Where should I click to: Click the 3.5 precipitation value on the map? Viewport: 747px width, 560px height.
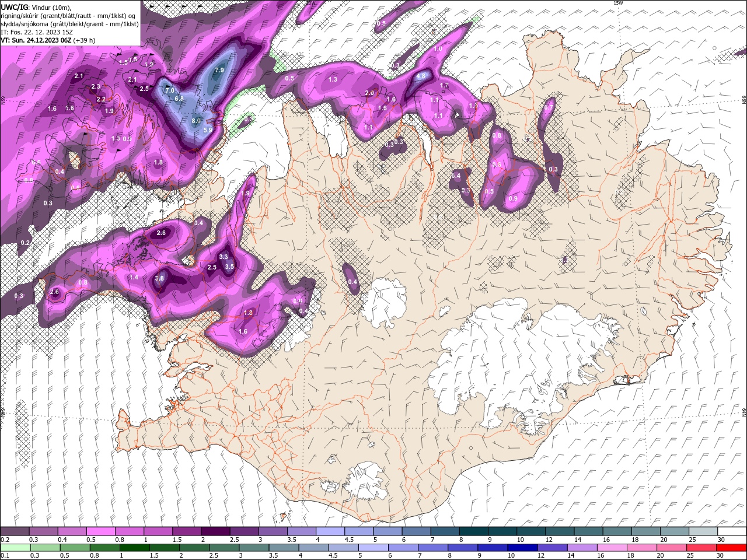point(229,267)
